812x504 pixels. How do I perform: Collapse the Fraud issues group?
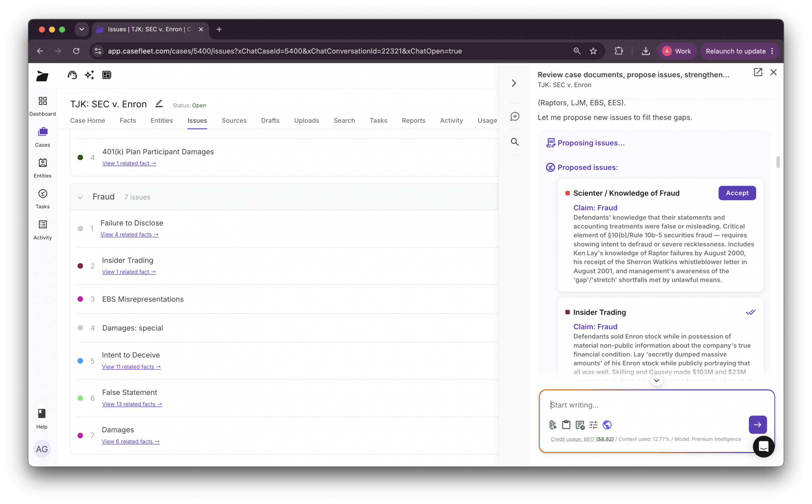80,197
